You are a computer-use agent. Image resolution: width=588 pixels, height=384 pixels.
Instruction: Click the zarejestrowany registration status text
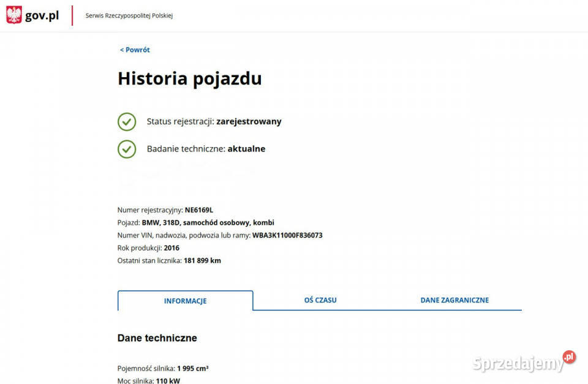(249, 122)
